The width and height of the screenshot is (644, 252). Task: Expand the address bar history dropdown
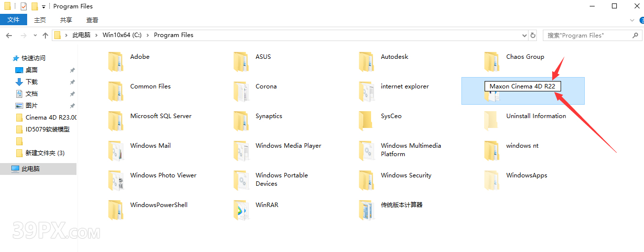(524, 35)
